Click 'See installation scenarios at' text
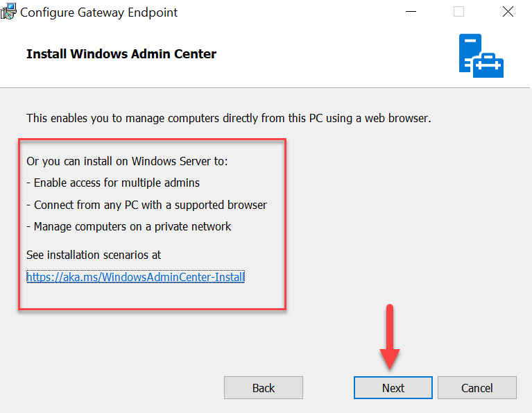 tap(94, 255)
